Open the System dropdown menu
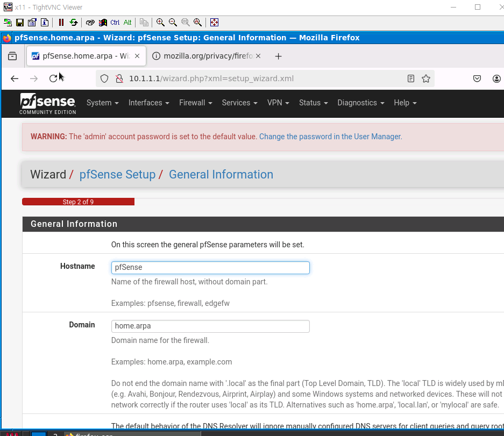The width and height of the screenshot is (504, 436). pyautogui.click(x=103, y=103)
